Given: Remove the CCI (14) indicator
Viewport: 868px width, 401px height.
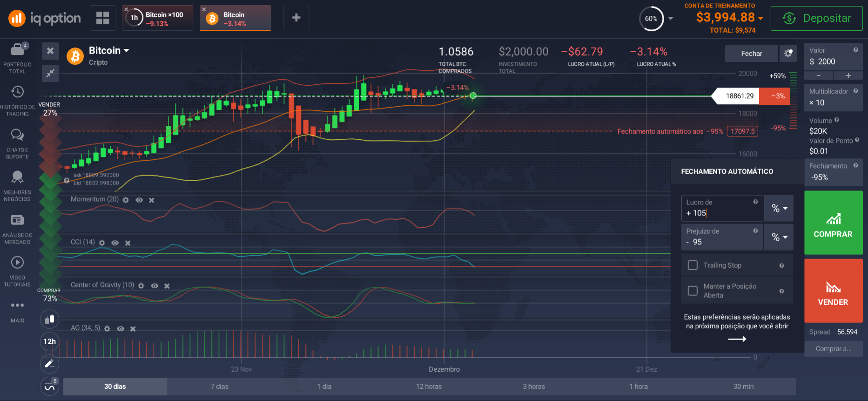Looking at the screenshot, I should coord(128,243).
